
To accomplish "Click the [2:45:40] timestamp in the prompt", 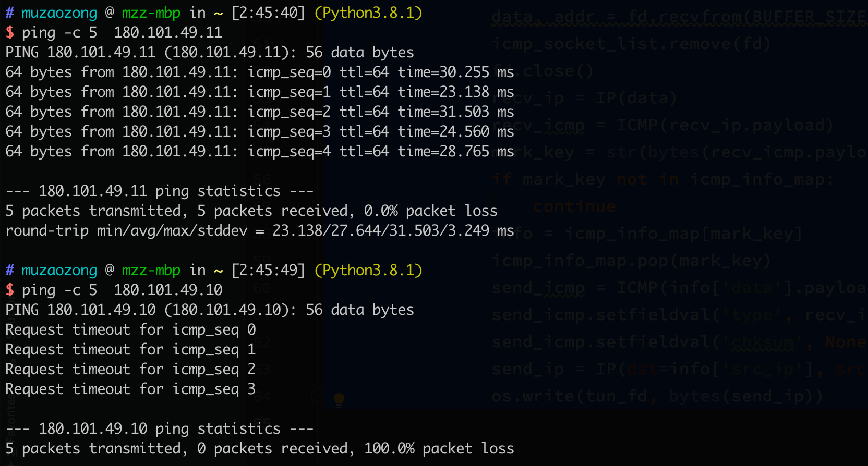I will (x=268, y=13).
